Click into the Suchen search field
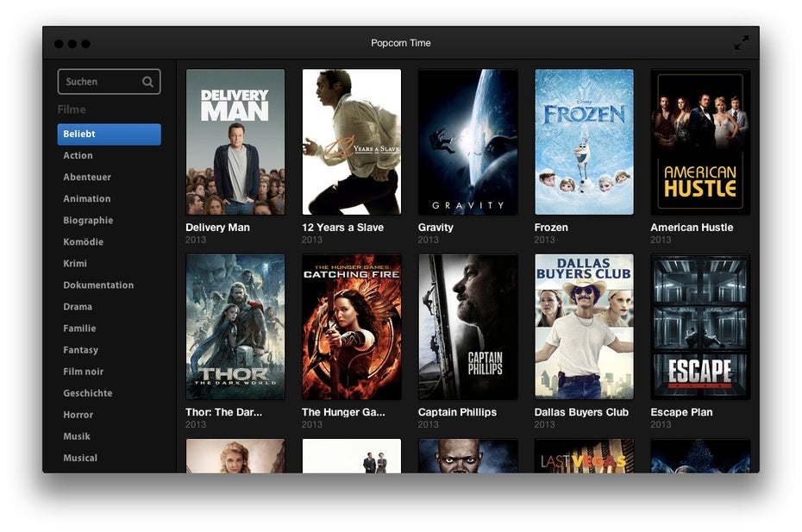Image resolution: width=802 pixels, height=532 pixels. point(109,82)
